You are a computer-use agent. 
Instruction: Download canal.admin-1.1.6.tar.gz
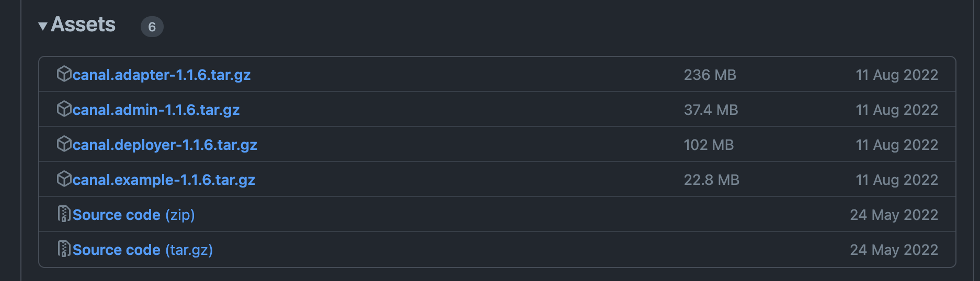coord(156,110)
